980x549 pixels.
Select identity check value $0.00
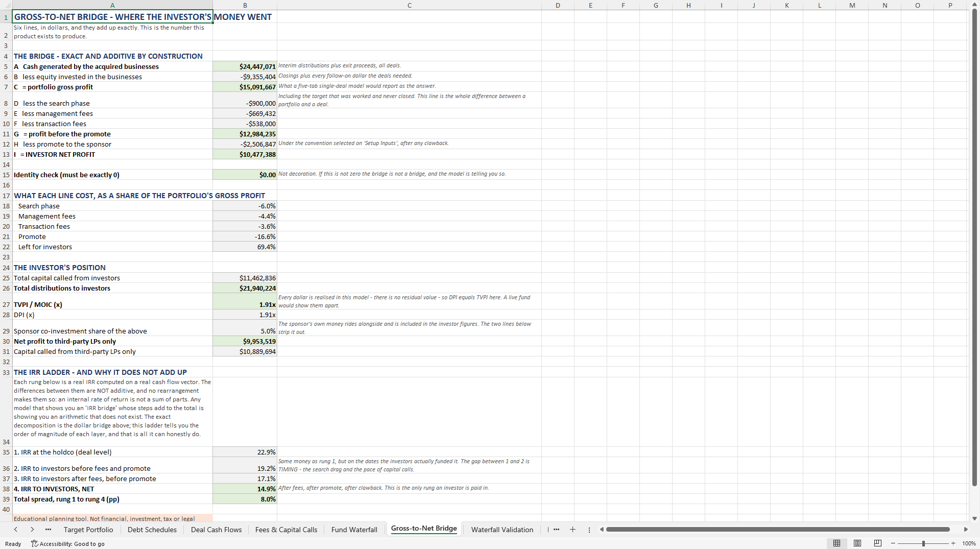coord(245,175)
